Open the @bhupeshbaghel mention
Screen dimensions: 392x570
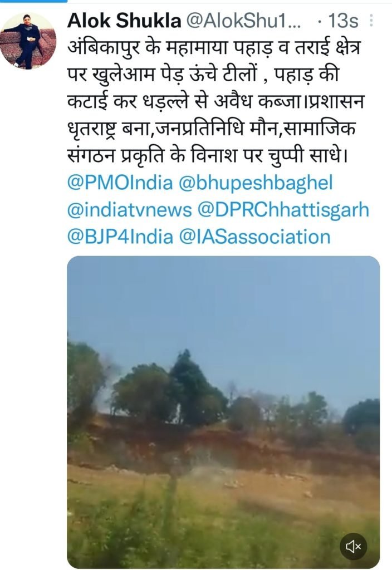(256, 183)
